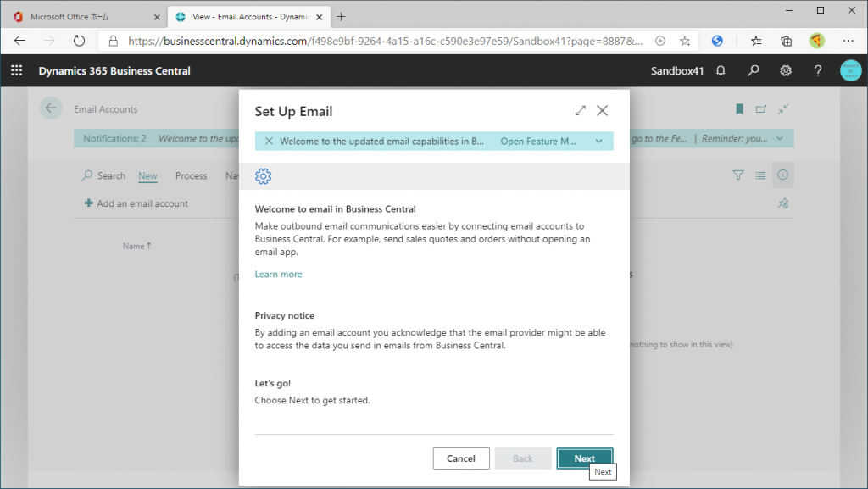Open the Dynamics 365 app launcher grid
Image resolution: width=868 pixels, height=489 pixels.
[17, 70]
